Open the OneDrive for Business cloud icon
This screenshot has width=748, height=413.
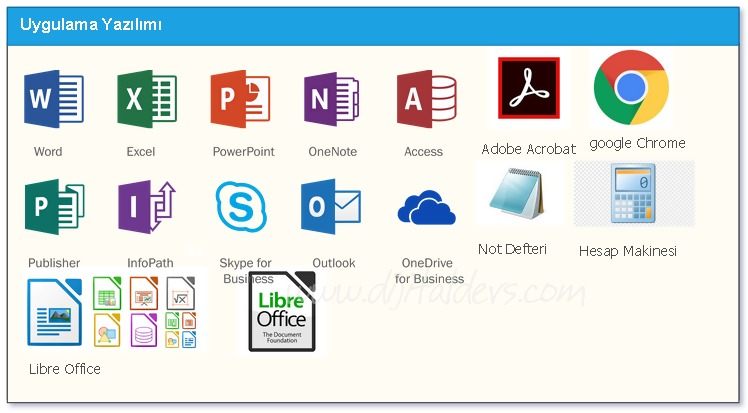point(427,208)
